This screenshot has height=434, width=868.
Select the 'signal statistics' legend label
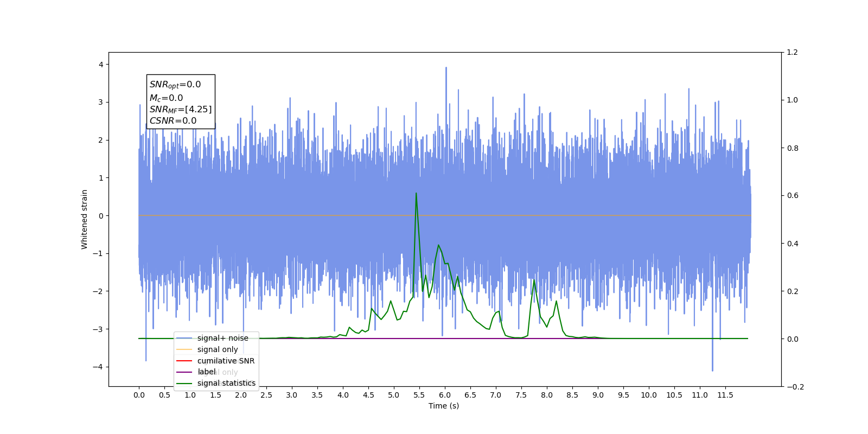[x=226, y=383]
